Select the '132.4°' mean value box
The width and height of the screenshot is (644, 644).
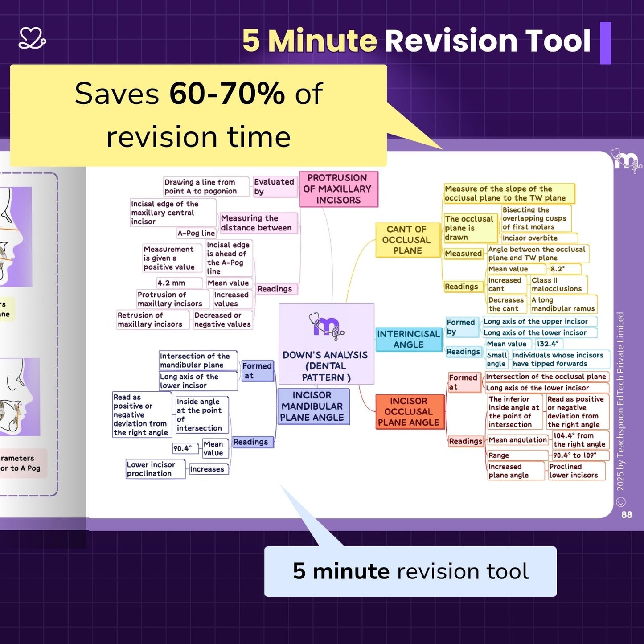[548, 344]
